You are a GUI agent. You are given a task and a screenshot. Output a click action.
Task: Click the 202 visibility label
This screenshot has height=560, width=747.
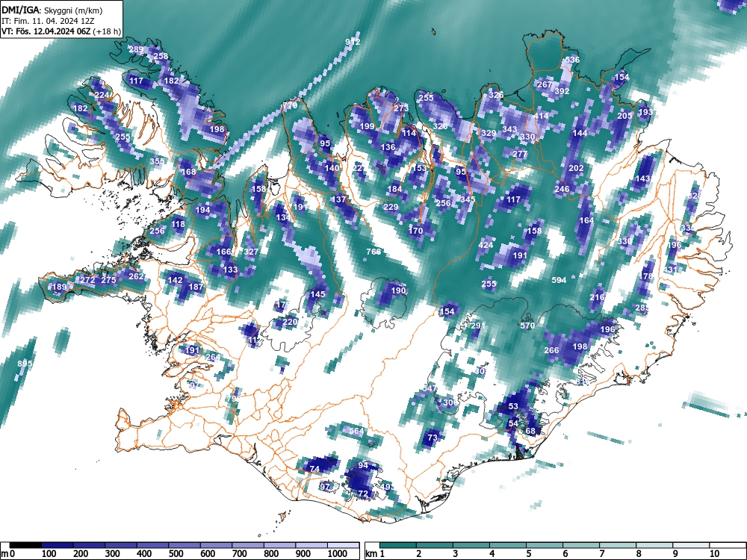[x=576, y=168]
